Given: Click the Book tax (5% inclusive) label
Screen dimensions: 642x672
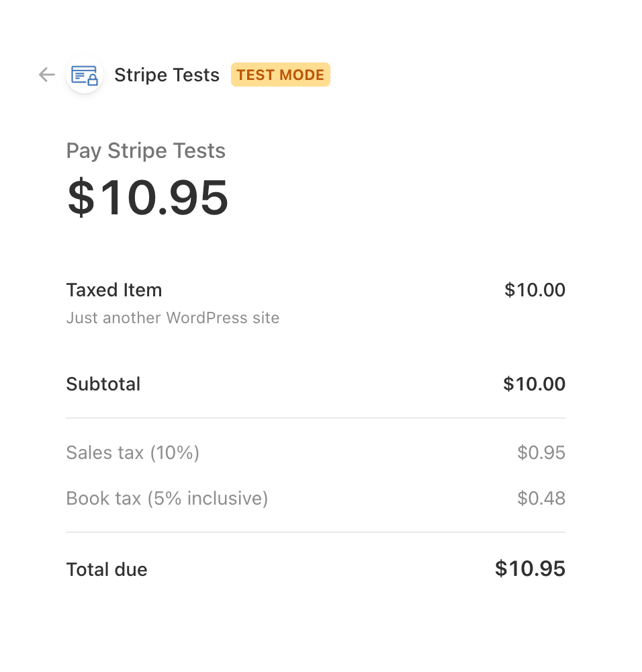Looking at the screenshot, I should pyautogui.click(x=167, y=499).
